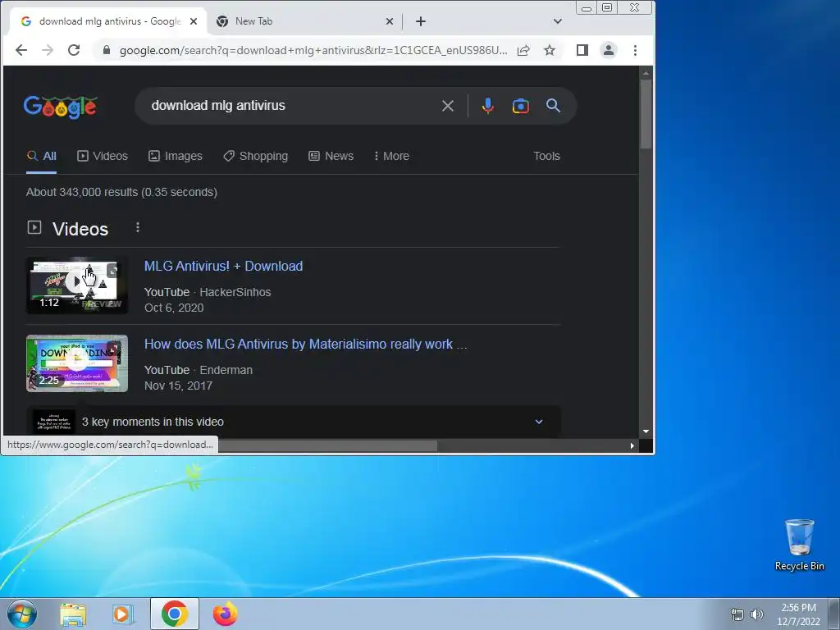This screenshot has height=630, width=840.
Task: Minimize the Chrome window
Action: click(587, 8)
